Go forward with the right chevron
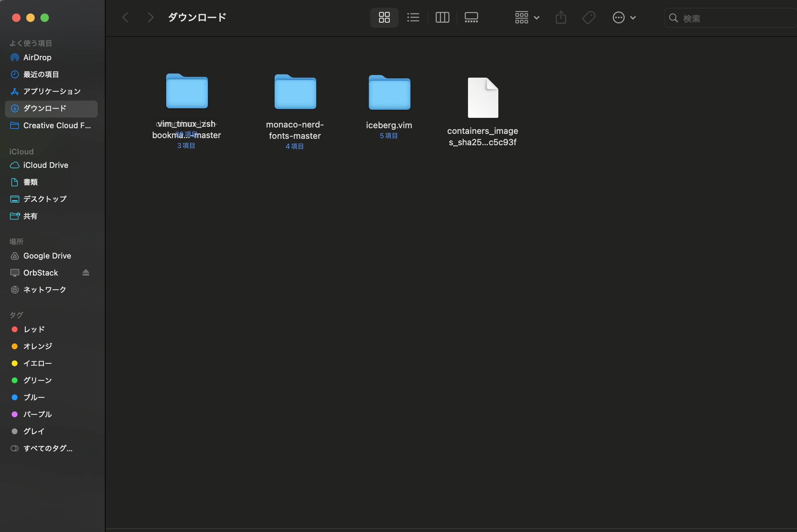 [x=151, y=17]
